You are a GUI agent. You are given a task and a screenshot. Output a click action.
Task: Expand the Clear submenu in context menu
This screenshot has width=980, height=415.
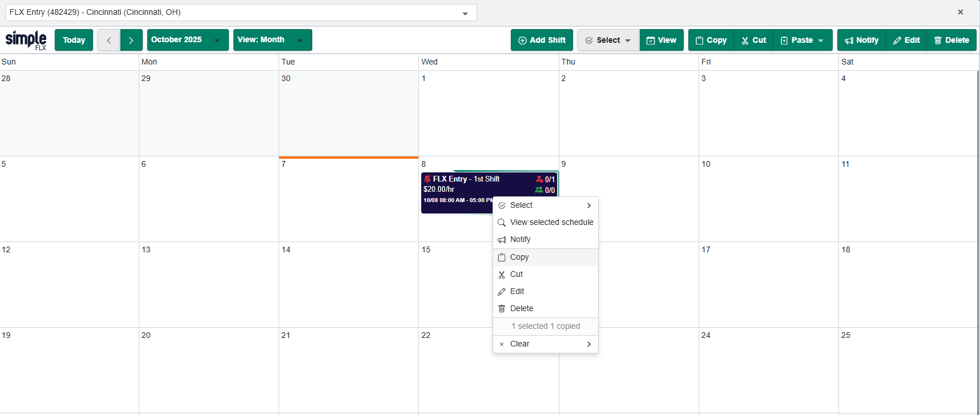click(x=545, y=344)
